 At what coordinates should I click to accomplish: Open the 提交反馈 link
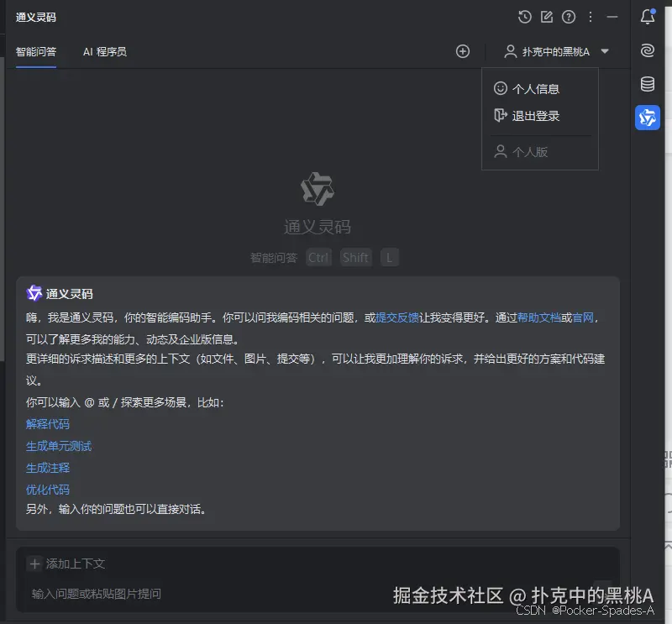(x=397, y=317)
